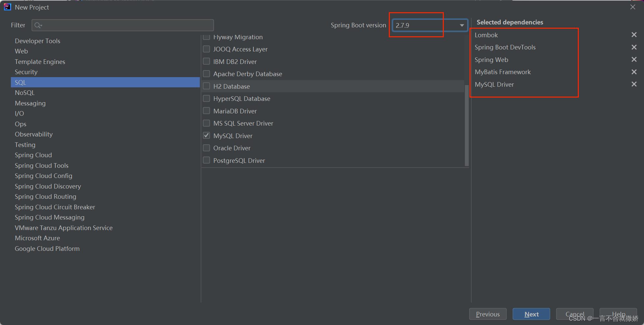Select Spring Web in selected list

[x=491, y=60]
